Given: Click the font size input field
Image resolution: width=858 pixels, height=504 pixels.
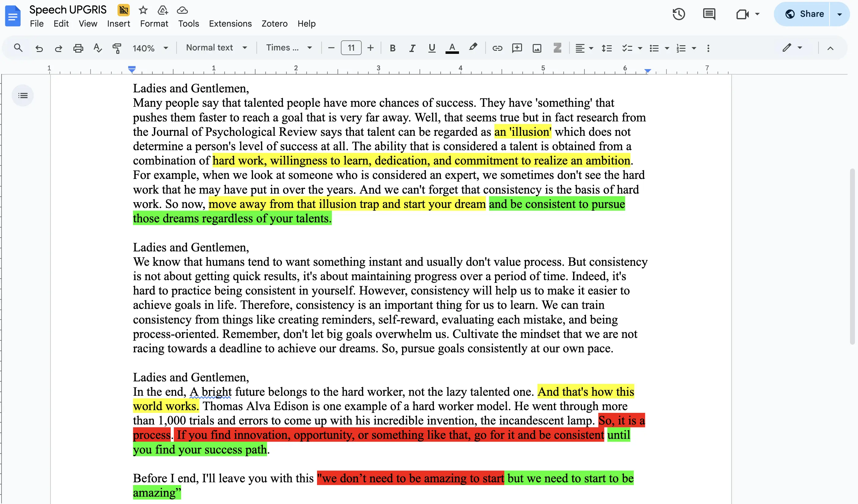Looking at the screenshot, I should click(351, 48).
